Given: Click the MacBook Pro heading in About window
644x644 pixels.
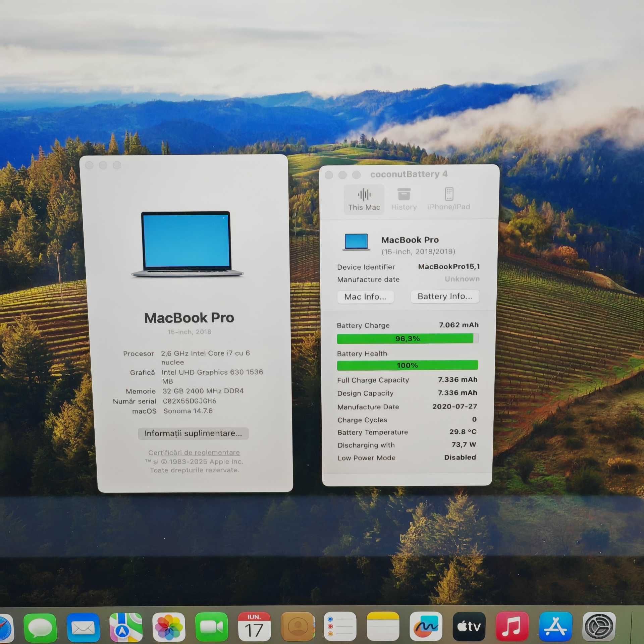Looking at the screenshot, I should pyautogui.click(x=189, y=318).
